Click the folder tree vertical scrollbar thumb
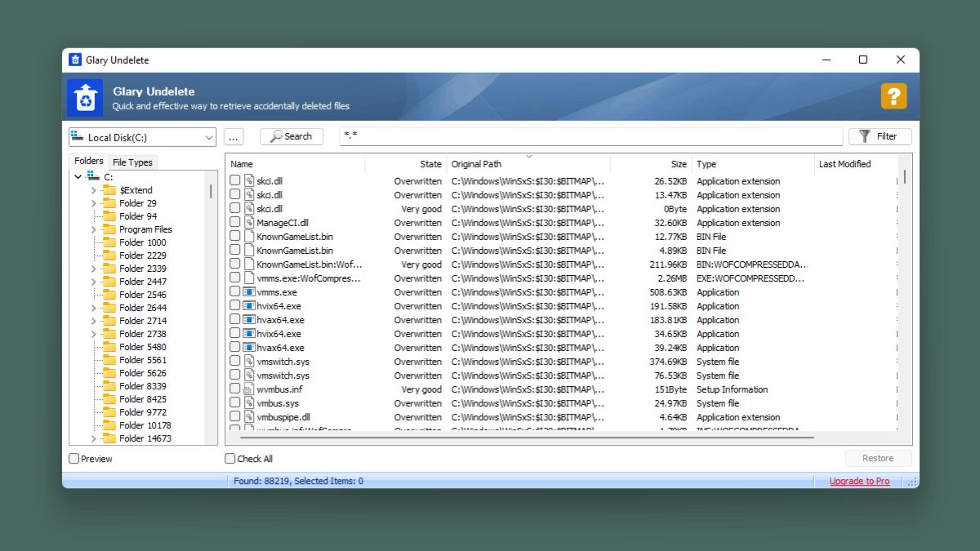 tap(212, 191)
